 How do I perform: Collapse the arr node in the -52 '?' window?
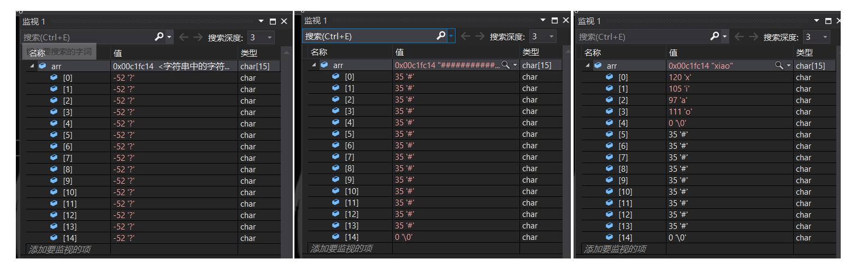pyautogui.click(x=32, y=66)
